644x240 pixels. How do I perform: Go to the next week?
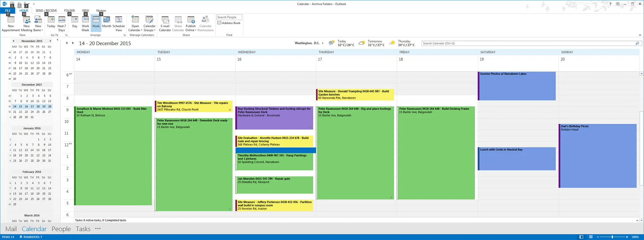pos(73,43)
